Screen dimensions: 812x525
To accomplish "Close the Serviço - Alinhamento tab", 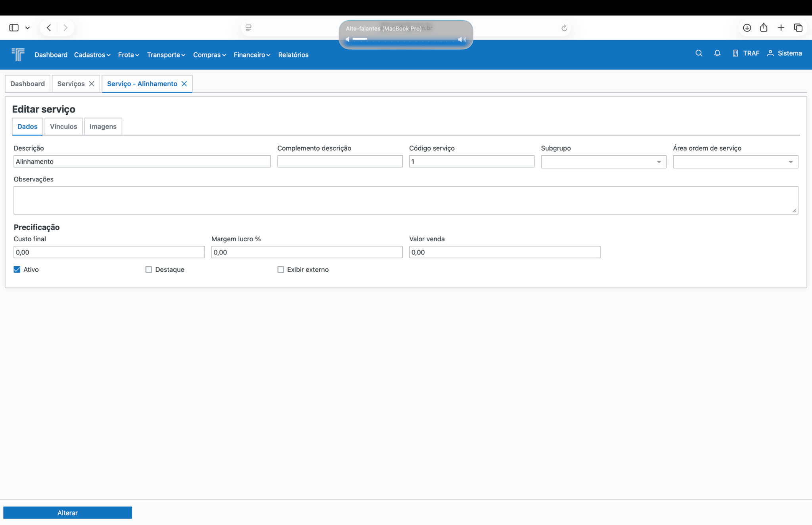I will [184, 84].
